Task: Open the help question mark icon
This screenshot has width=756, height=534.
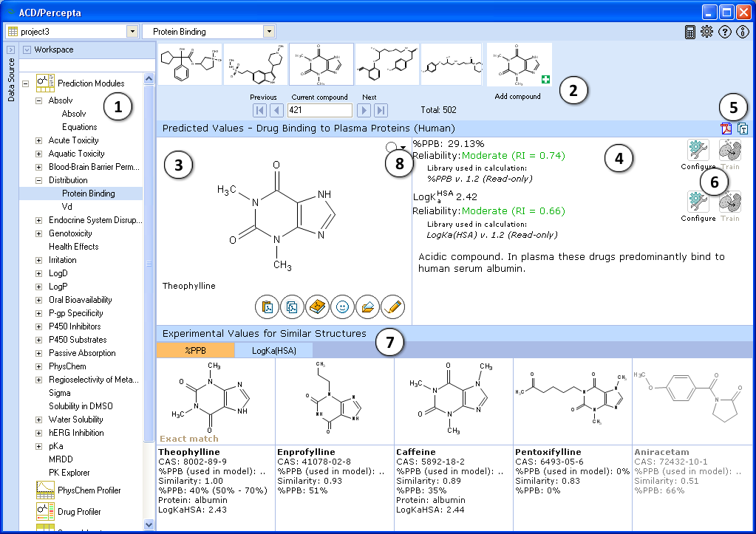Action: (x=725, y=32)
